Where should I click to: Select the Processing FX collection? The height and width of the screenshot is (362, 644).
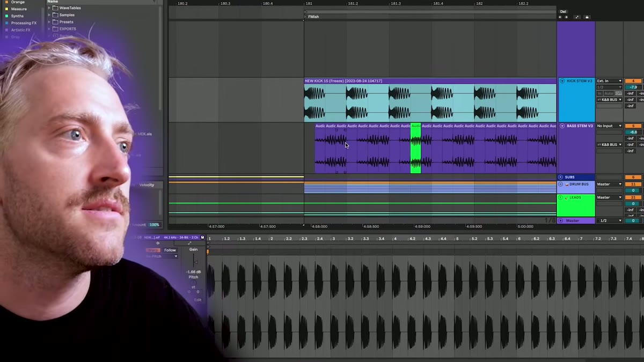(x=24, y=23)
